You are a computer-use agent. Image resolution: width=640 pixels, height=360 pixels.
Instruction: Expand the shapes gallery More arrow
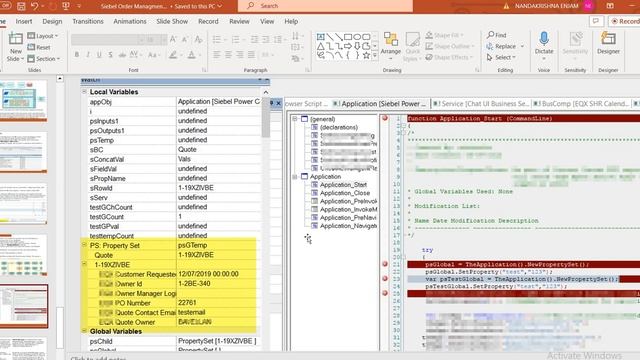click(x=375, y=56)
